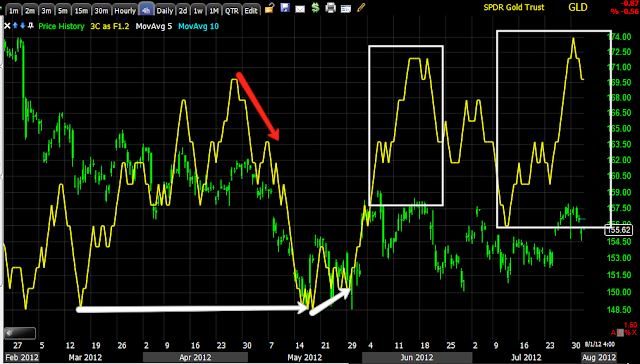
Task: Select the QTR quarterly tab
Action: pyautogui.click(x=232, y=11)
